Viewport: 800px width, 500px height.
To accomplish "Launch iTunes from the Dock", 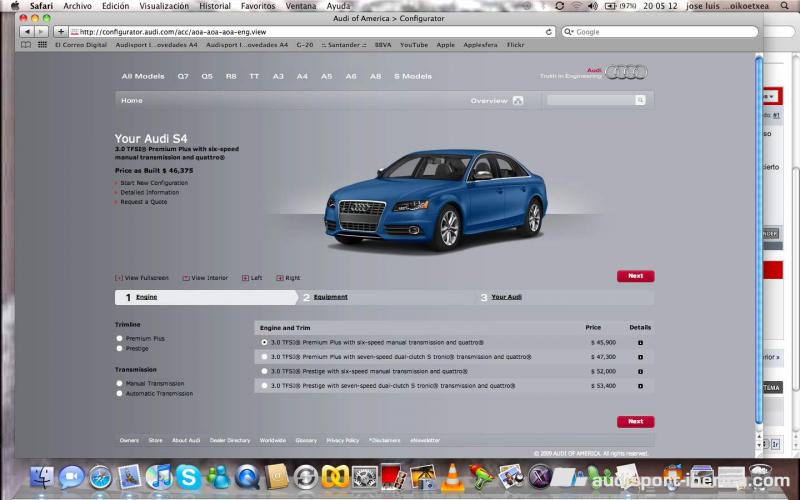I will tap(159, 477).
